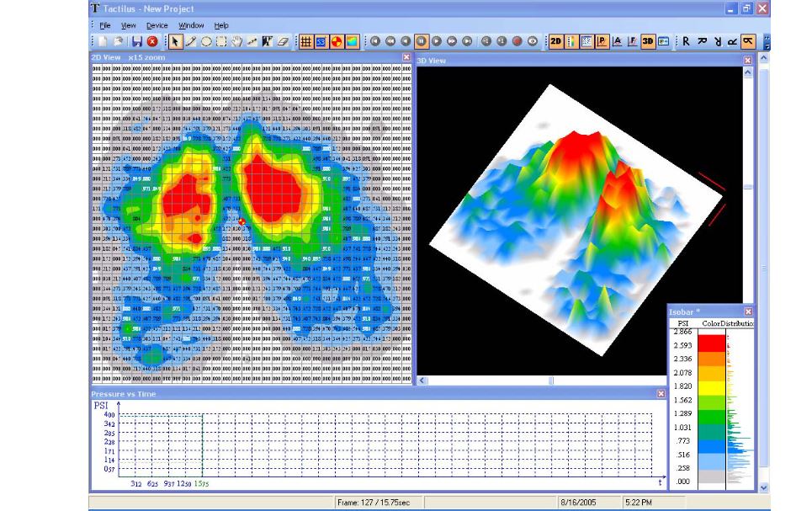The width and height of the screenshot is (812, 511).
Task: Activate the pen annotation tool
Action: tap(191, 38)
